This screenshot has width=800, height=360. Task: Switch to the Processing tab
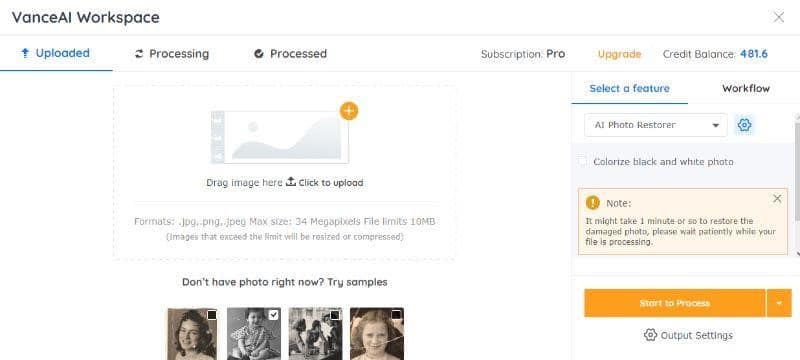click(171, 54)
